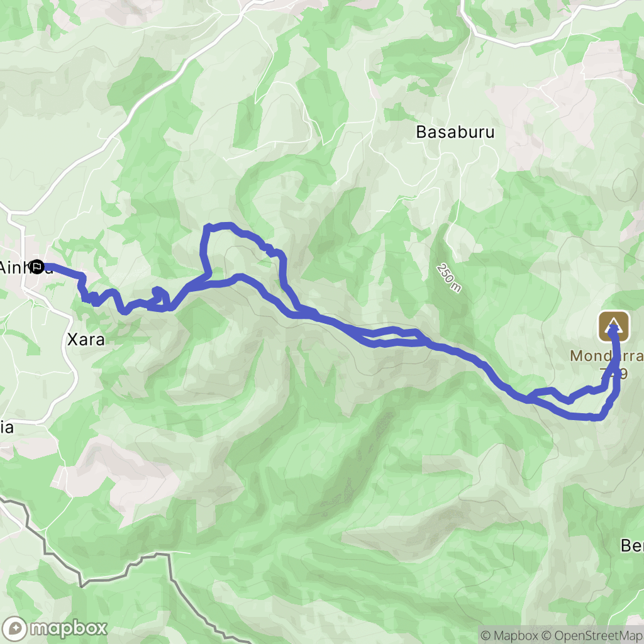The width and height of the screenshot is (644, 644).
Task: Open the © Mapbox attribution link
Action: tap(509, 636)
